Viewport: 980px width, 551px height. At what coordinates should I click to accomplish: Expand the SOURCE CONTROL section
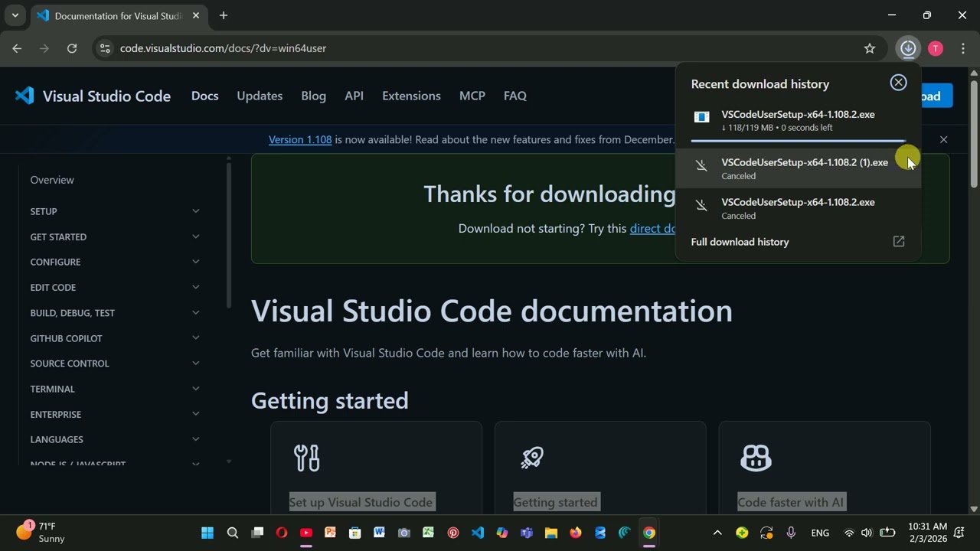(115, 364)
